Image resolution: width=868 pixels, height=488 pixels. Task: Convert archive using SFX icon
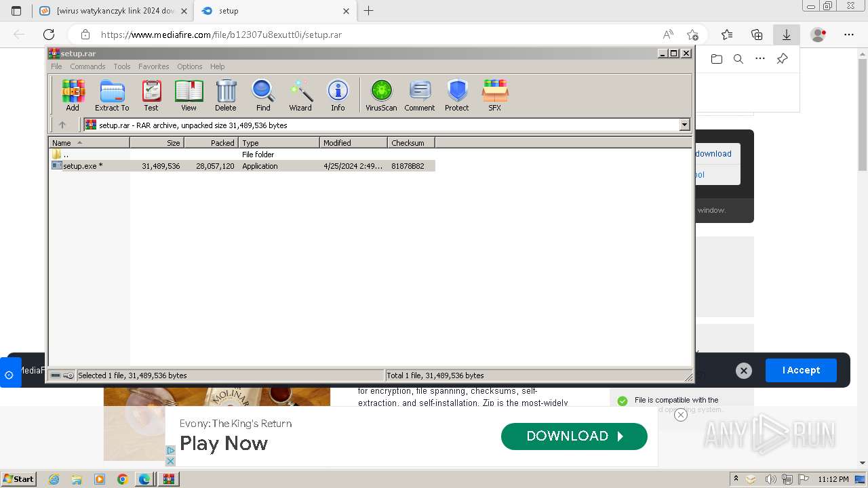pyautogui.click(x=495, y=95)
